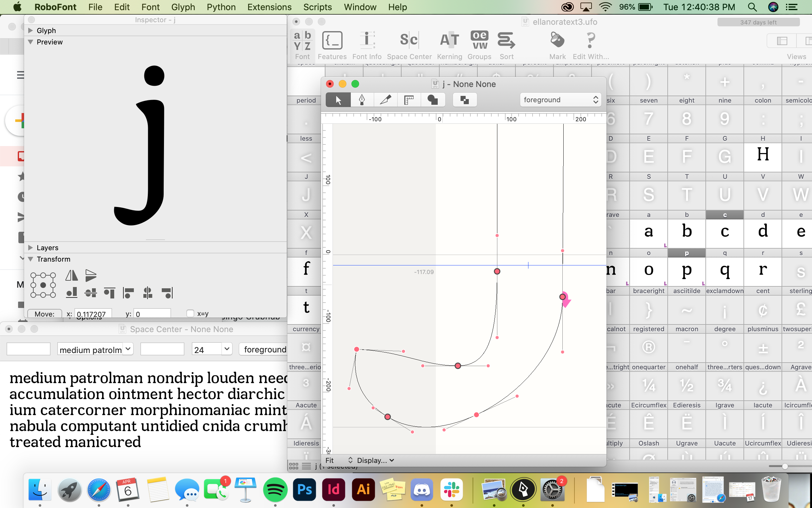
Task: Set transform origin to top-right corner
Action: coord(53,275)
